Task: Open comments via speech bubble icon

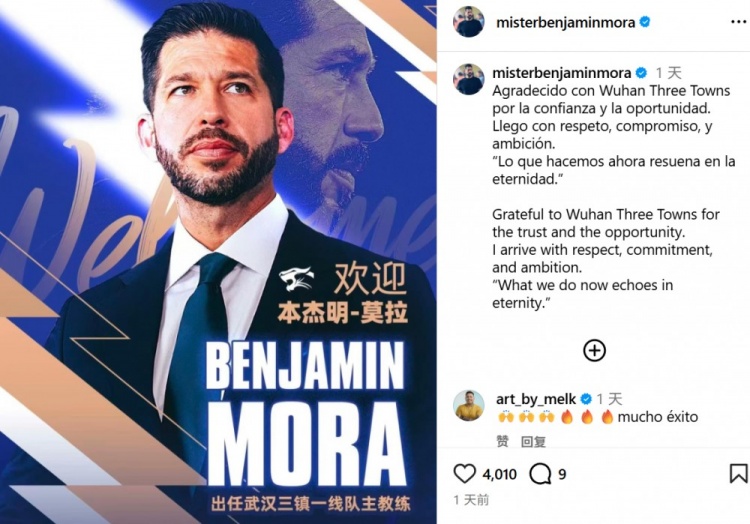Action: (540, 474)
